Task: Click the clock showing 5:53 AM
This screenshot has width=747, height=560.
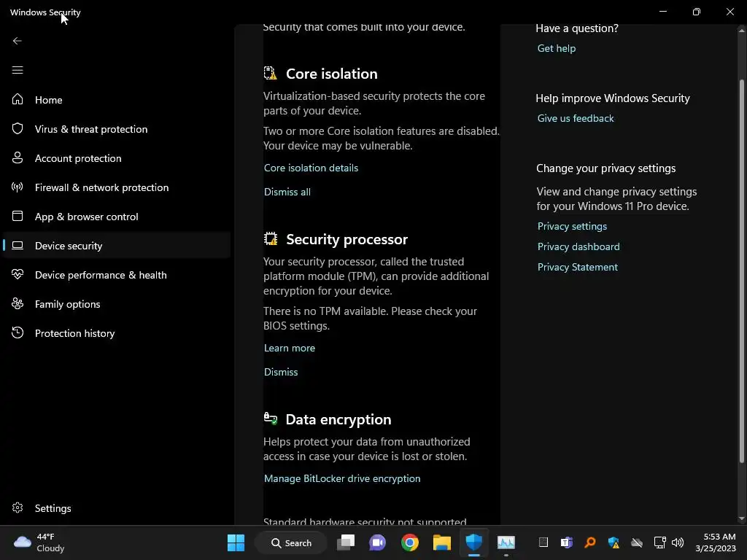Action: (x=716, y=542)
